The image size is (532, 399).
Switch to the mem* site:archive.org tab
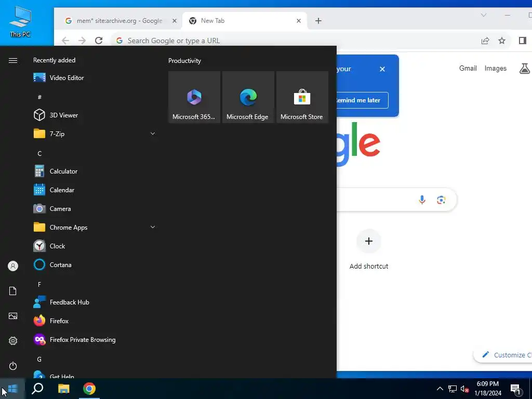coord(119,21)
